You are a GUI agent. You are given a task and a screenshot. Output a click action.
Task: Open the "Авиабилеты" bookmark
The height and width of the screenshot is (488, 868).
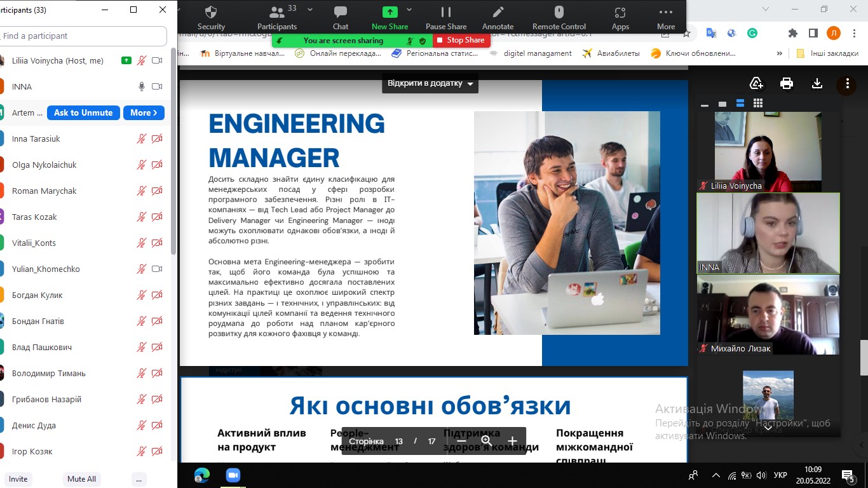tap(611, 53)
